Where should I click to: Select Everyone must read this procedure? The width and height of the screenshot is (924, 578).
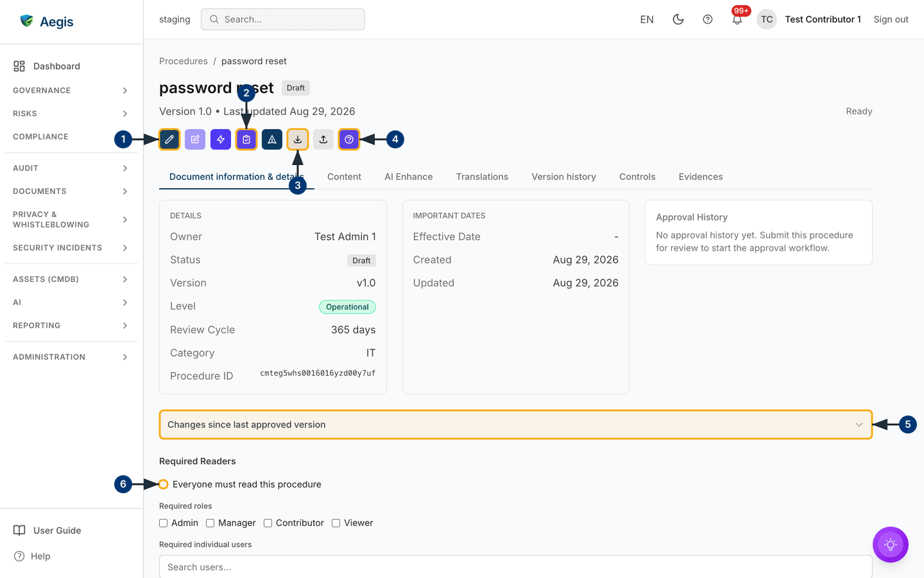click(164, 484)
